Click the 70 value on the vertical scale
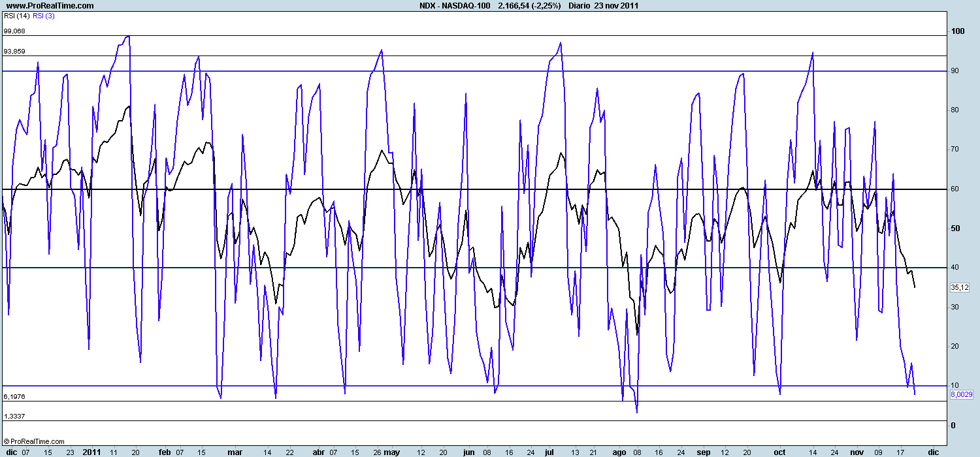 click(956, 150)
